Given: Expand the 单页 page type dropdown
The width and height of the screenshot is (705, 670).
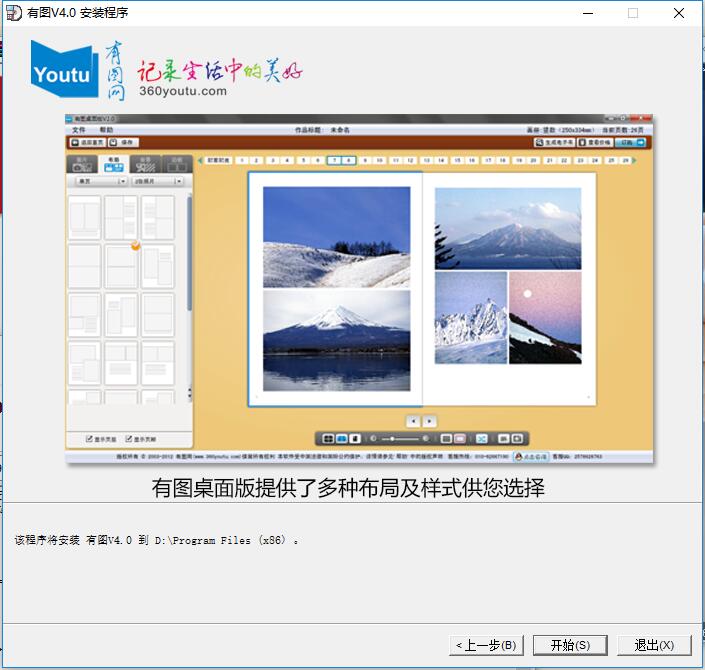Looking at the screenshot, I should pos(97,182).
